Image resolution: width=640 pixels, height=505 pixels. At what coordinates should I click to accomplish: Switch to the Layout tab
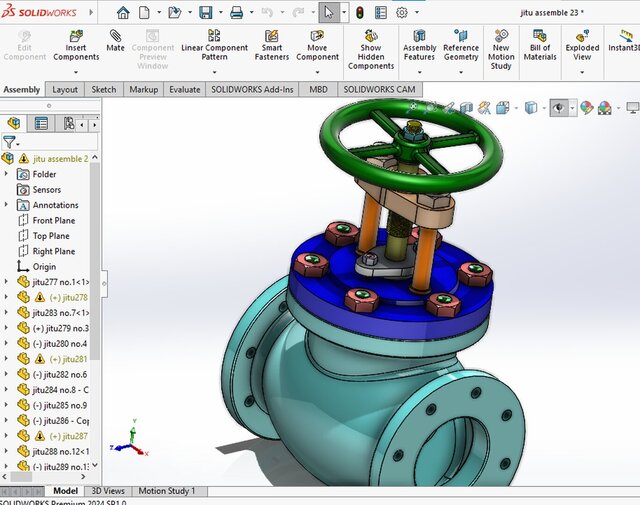pos(65,89)
